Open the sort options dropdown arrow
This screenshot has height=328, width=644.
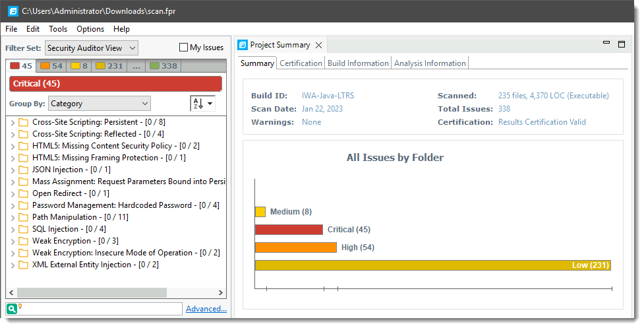point(210,104)
